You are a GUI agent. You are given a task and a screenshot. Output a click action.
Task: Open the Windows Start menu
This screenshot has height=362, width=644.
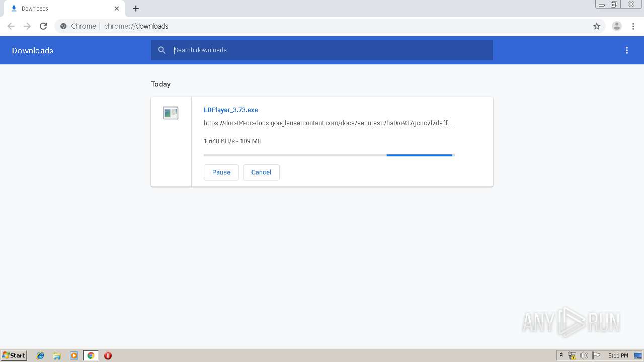click(x=14, y=355)
